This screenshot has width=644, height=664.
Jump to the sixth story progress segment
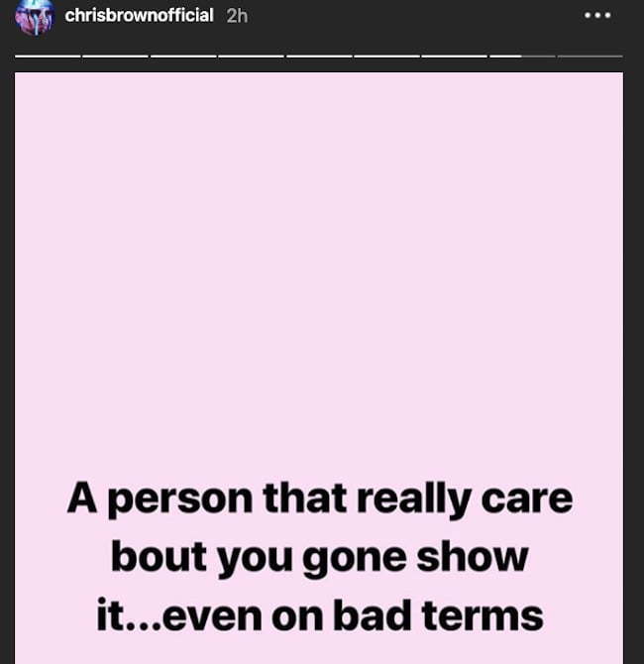pyautogui.click(x=386, y=55)
